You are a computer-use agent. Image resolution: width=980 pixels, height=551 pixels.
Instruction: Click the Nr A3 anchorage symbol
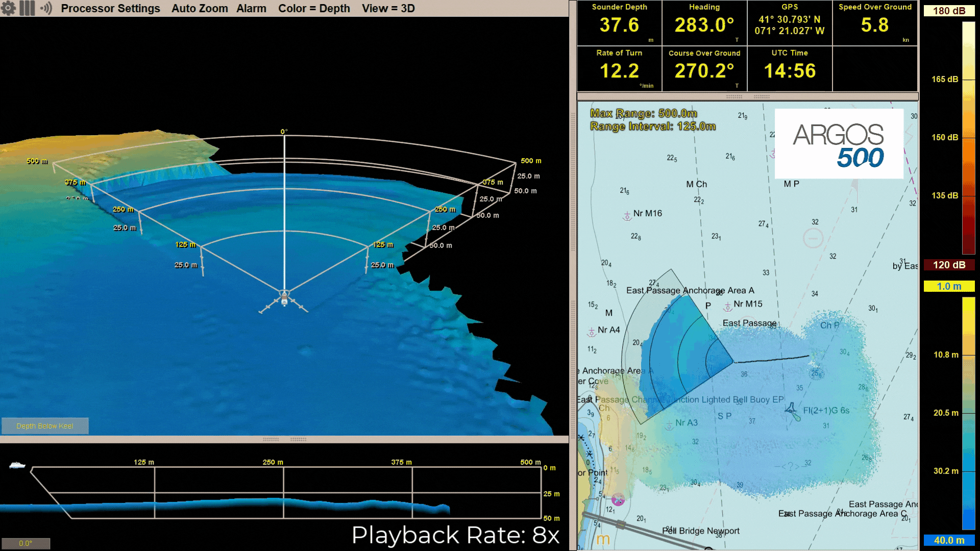[x=670, y=425]
